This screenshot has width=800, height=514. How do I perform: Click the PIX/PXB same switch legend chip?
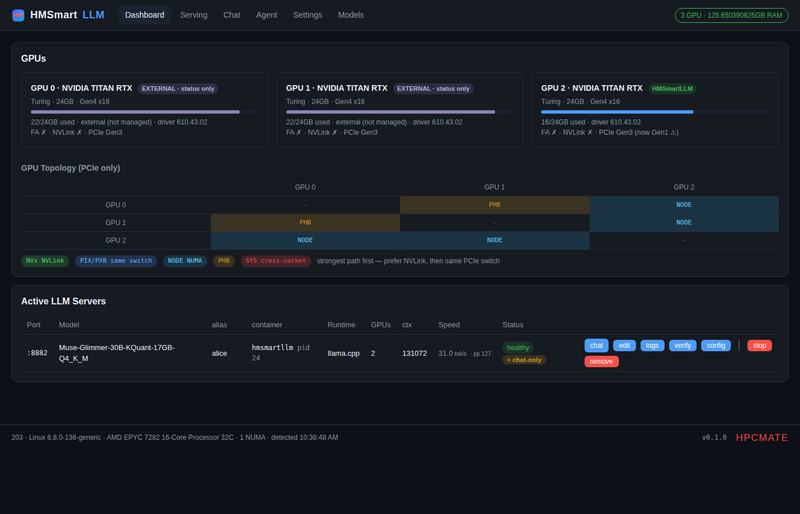click(116, 261)
